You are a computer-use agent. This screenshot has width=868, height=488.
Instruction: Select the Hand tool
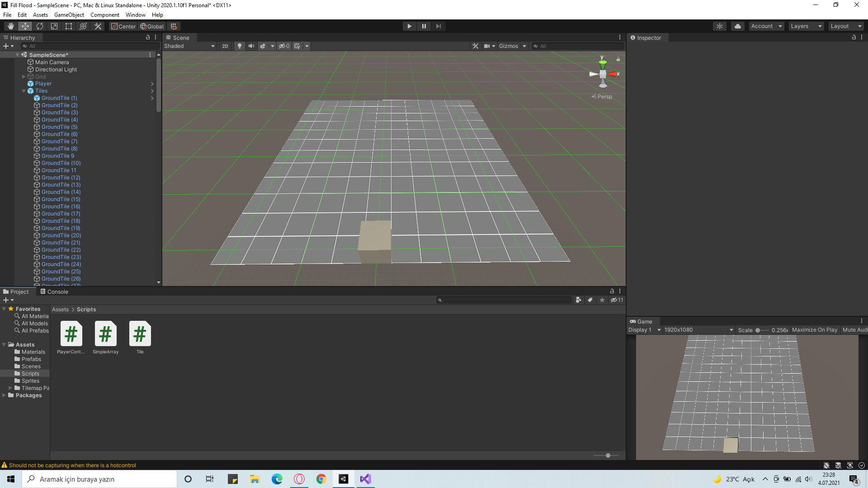click(x=10, y=26)
